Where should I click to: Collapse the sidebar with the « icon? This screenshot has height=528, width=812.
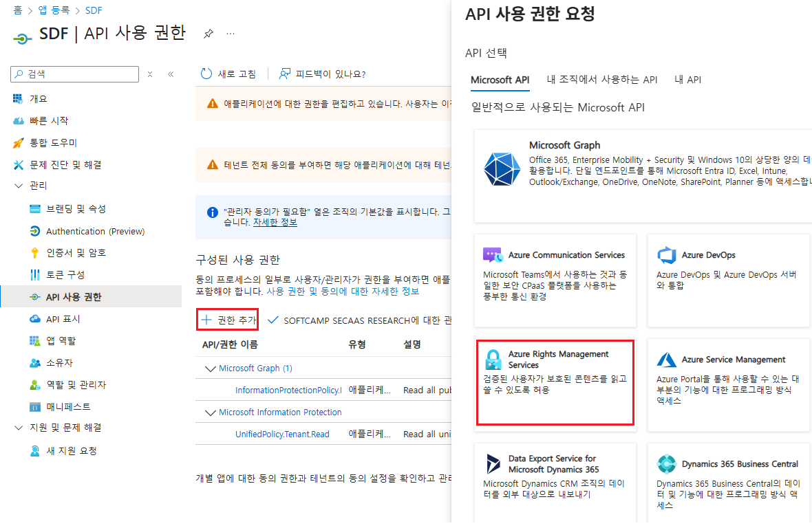coord(171,74)
